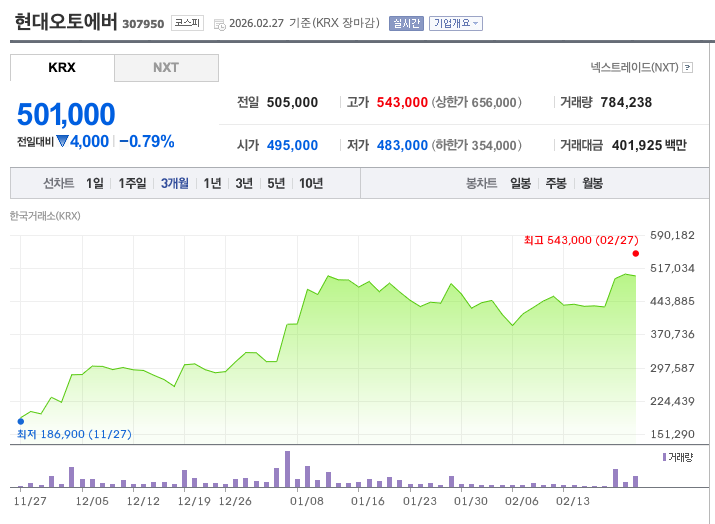Show the 월봉 monthly candle chart
Image resolution: width=715 pixels, height=524 pixels.
click(x=592, y=183)
